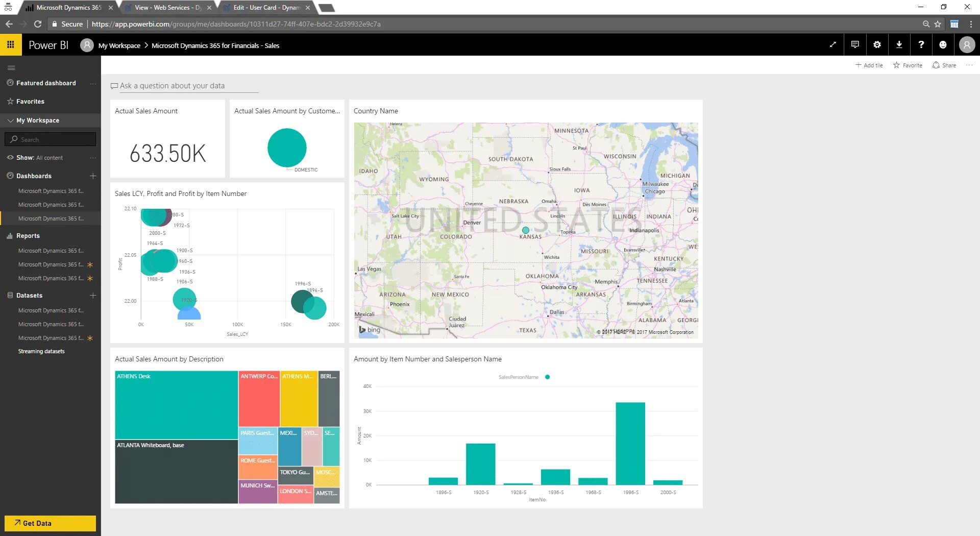The height and width of the screenshot is (536, 980).
Task: Click the SalesPersonName legend dot
Action: click(547, 377)
